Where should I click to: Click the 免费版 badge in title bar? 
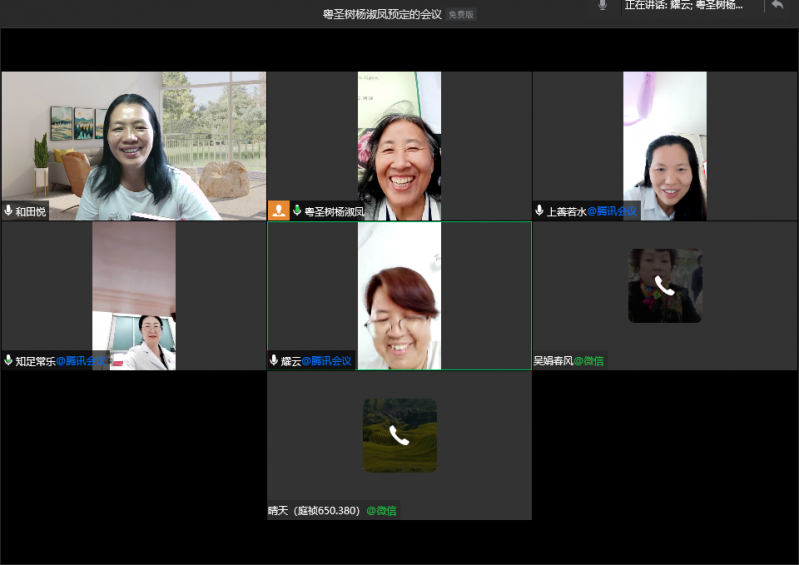click(x=461, y=14)
